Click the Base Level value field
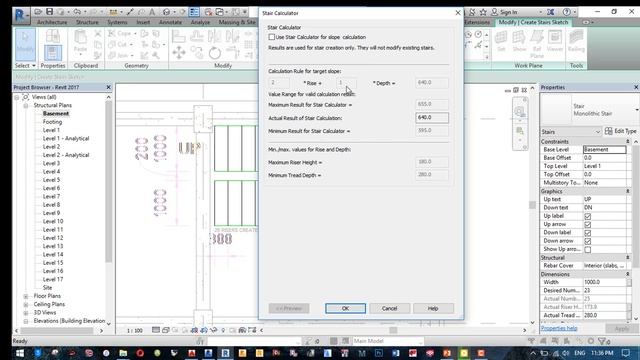The width and height of the screenshot is (640, 360). pyautogui.click(x=604, y=150)
